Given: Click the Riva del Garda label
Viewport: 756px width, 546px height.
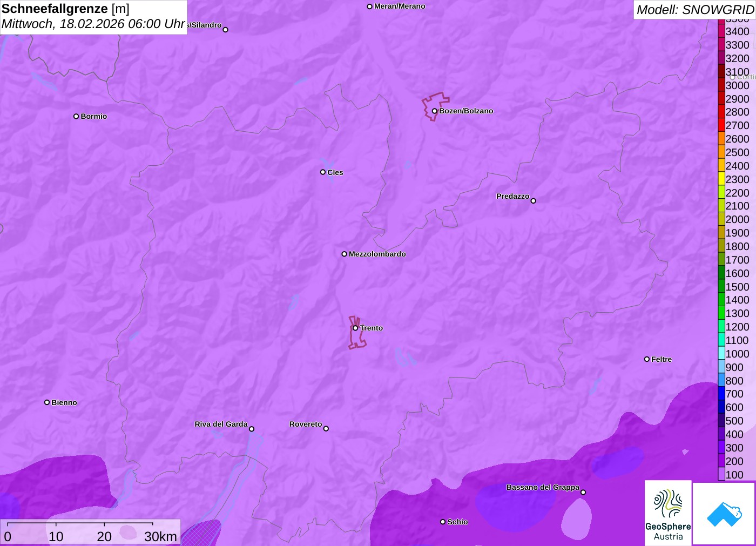Looking at the screenshot, I should point(221,424).
